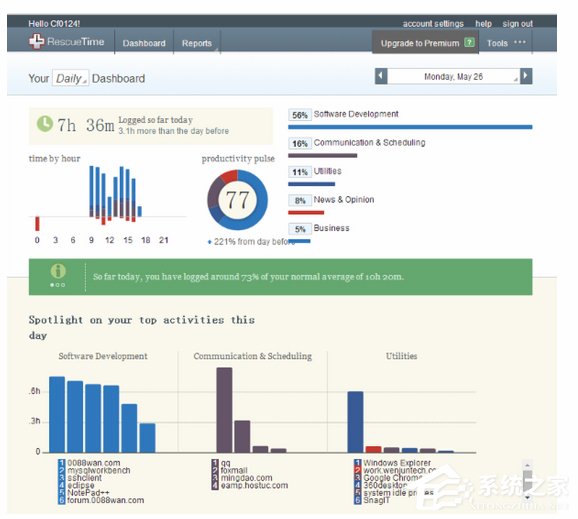The height and width of the screenshot is (519, 578).
Task: Click SnagIT legend entry
Action: point(376,500)
